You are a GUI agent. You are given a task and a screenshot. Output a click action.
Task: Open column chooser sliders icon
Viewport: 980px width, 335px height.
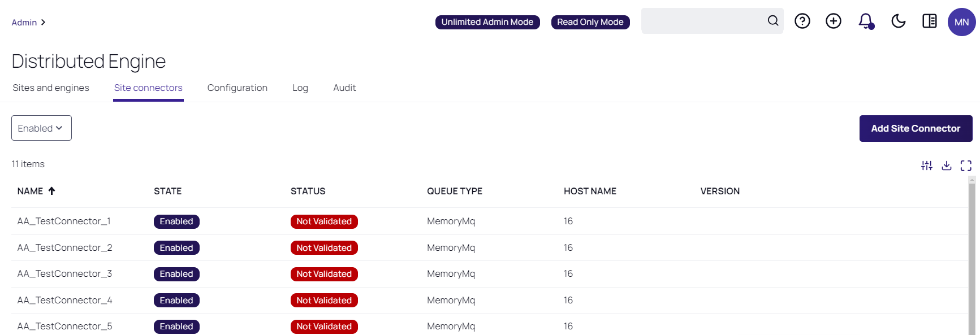point(926,166)
